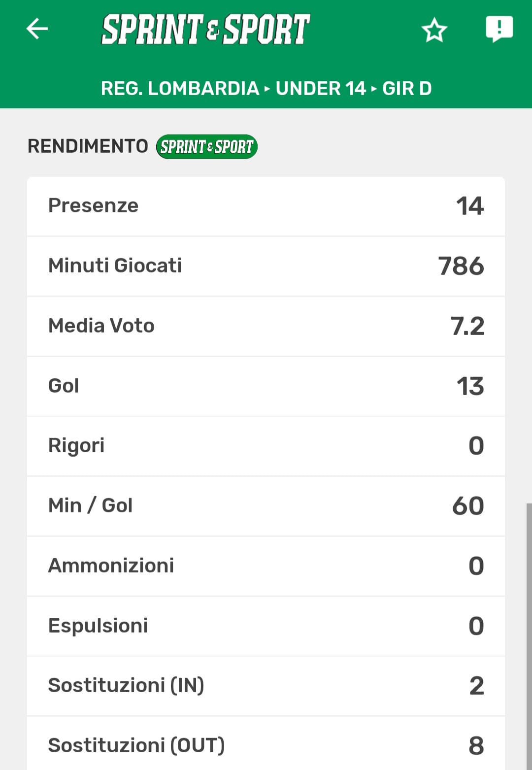Screen dimensions: 532x770
Task: Click the vertical scrollbar on right edge
Action: click(x=529, y=636)
